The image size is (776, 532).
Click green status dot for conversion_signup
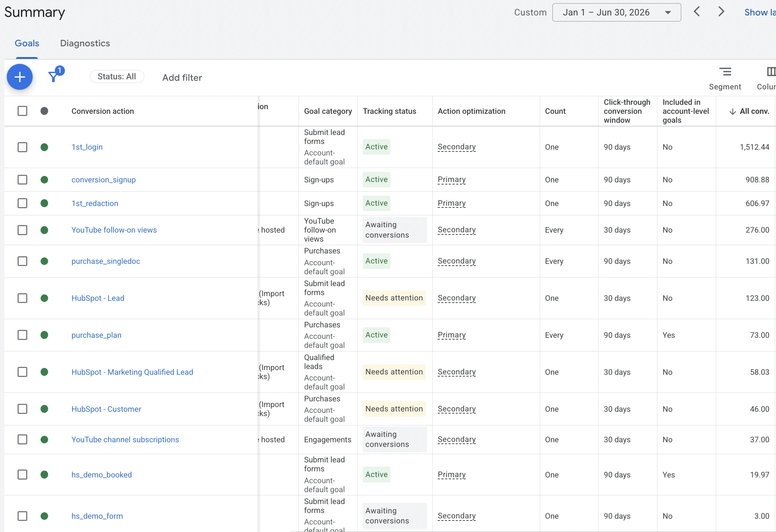click(45, 179)
